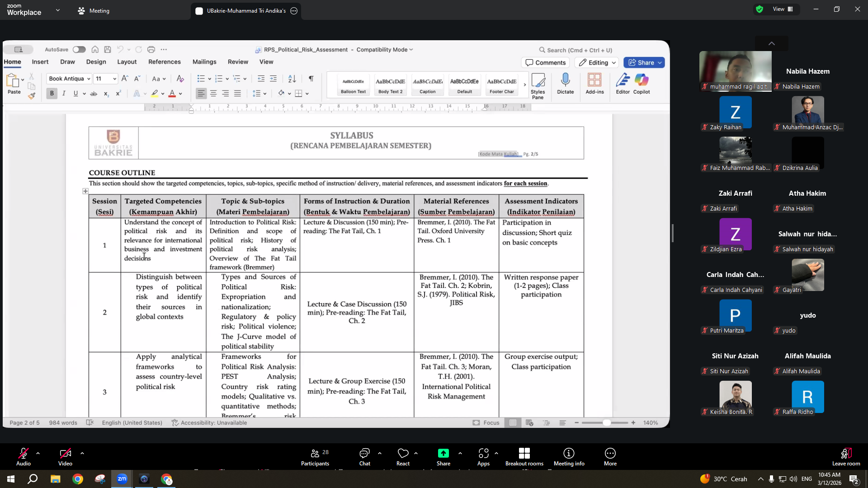The width and height of the screenshot is (868, 488).
Task: Toggle Focus mode in status bar
Action: tap(486, 422)
